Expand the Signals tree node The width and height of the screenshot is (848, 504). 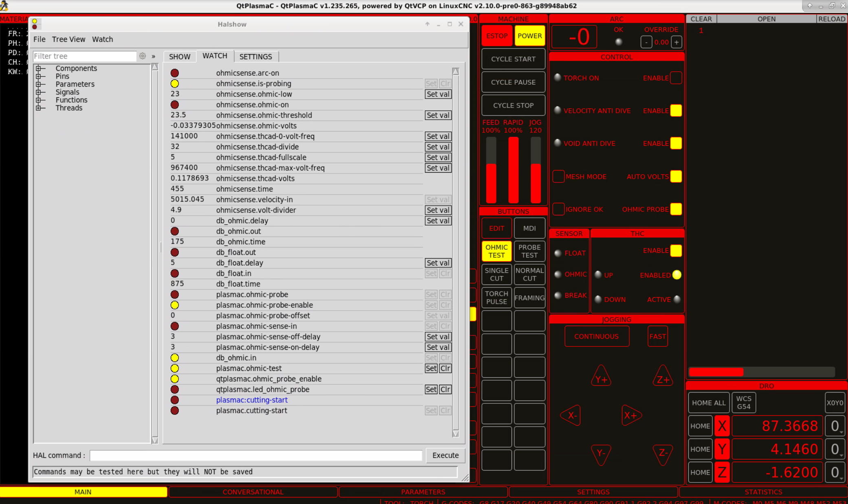click(38, 92)
